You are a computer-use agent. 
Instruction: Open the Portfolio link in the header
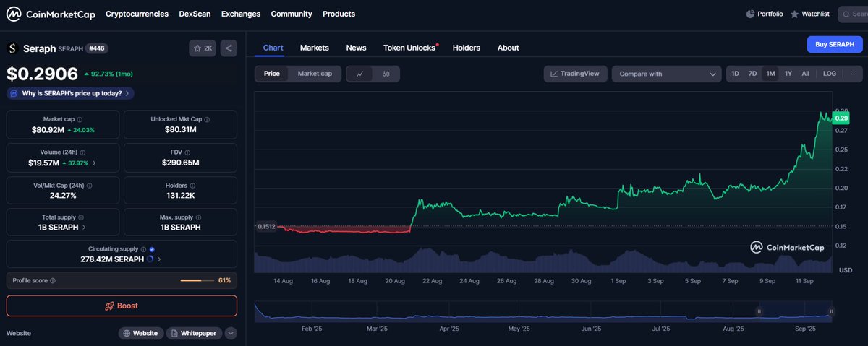764,14
